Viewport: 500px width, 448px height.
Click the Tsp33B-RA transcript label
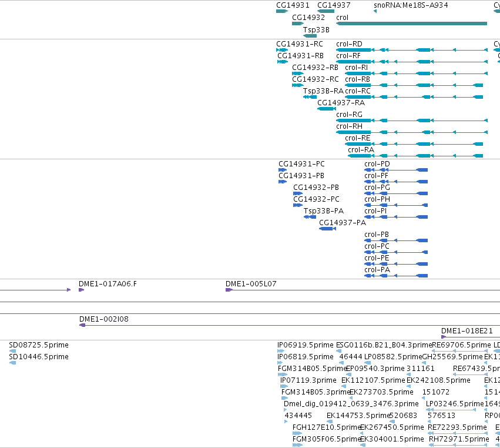pyautogui.click(x=323, y=91)
